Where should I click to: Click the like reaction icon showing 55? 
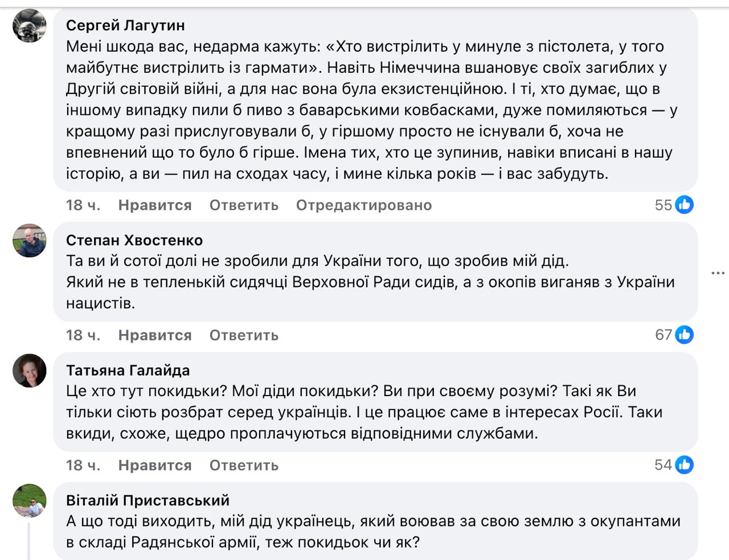click(684, 205)
